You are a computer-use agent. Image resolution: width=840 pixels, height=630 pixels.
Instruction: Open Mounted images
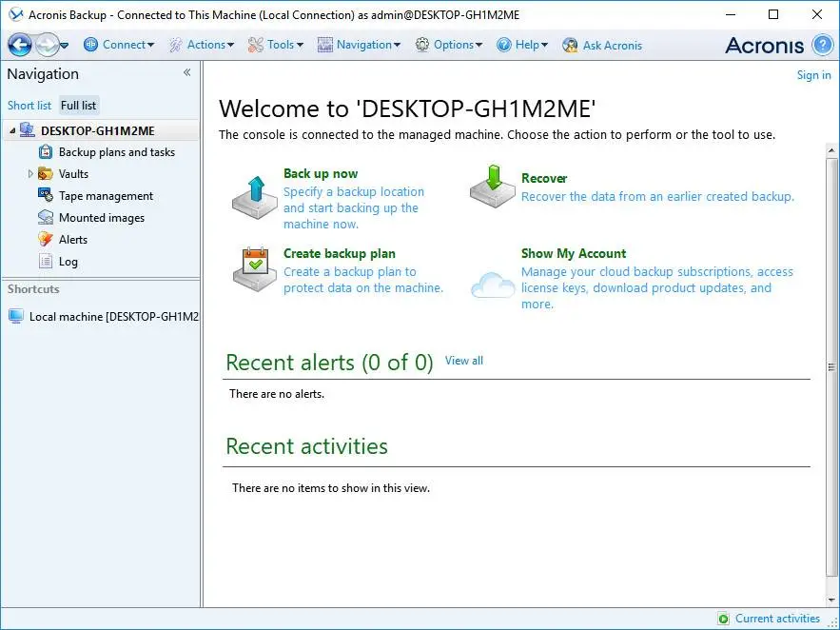tap(102, 218)
